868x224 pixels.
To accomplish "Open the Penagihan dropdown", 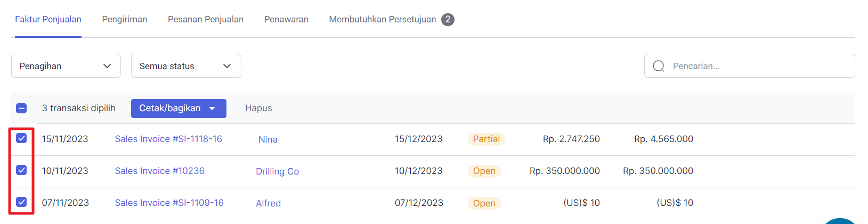I will [x=66, y=66].
